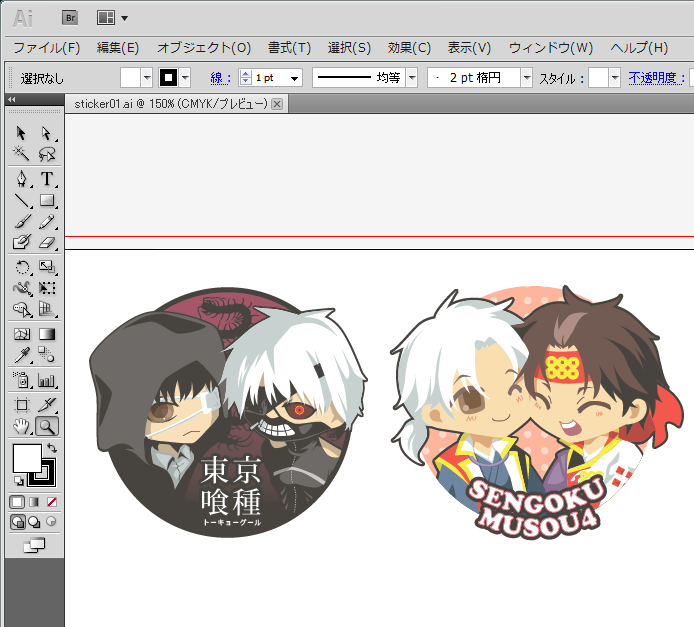Open the 均等 width profile dropdown
Screen dimensions: 694x627
tap(412, 78)
